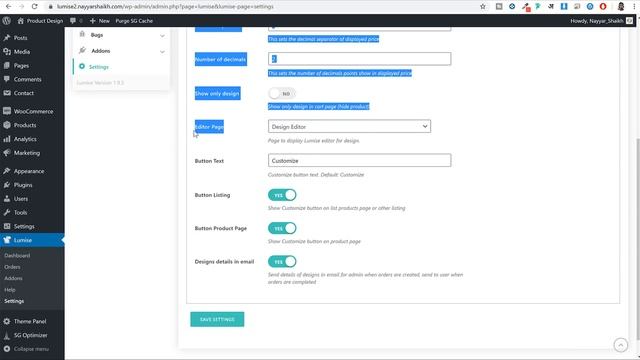Open browser profile avatar
This screenshot has width=640, height=360.
(x=621, y=7)
